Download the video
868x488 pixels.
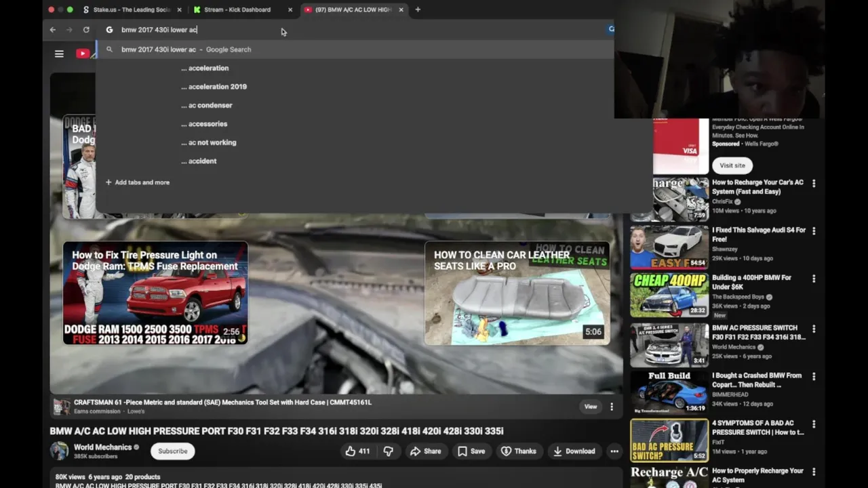tap(574, 451)
